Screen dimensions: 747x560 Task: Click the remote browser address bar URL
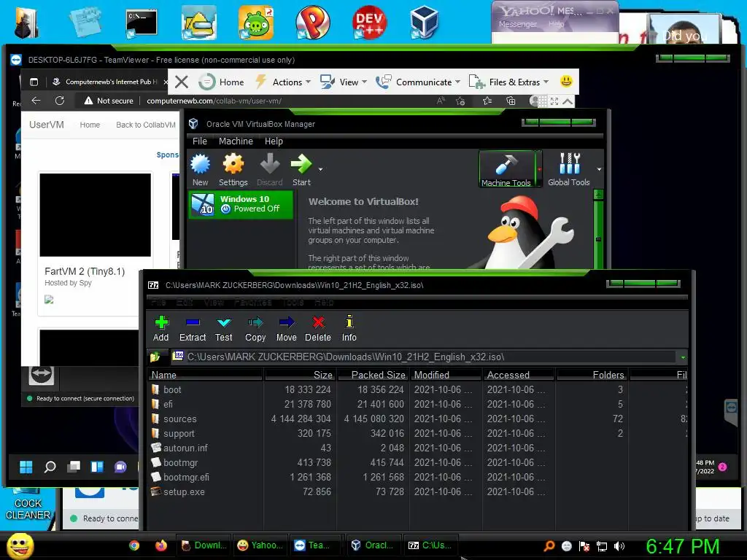click(214, 101)
